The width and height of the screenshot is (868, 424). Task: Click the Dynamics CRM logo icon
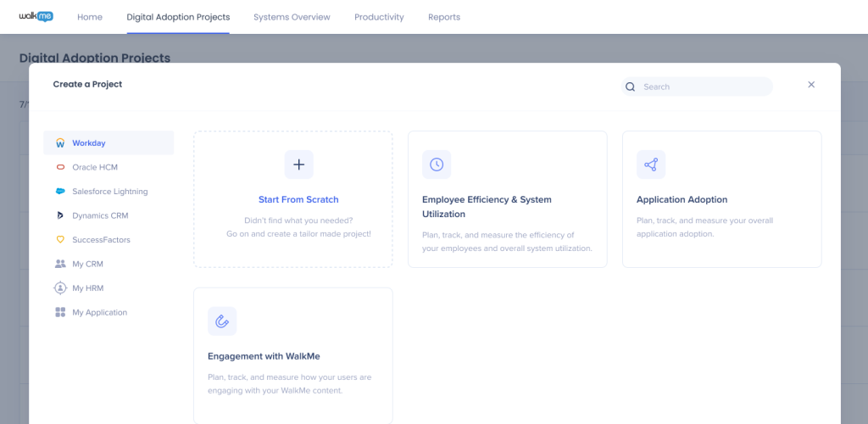(60, 216)
